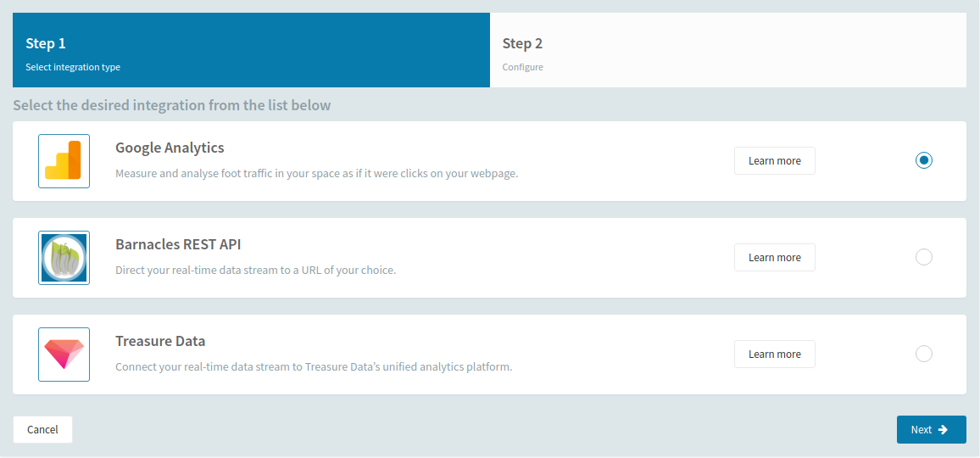This screenshot has height=458, width=980.
Task: Click the arrow icon on Next button
Action: coord(944,429)
